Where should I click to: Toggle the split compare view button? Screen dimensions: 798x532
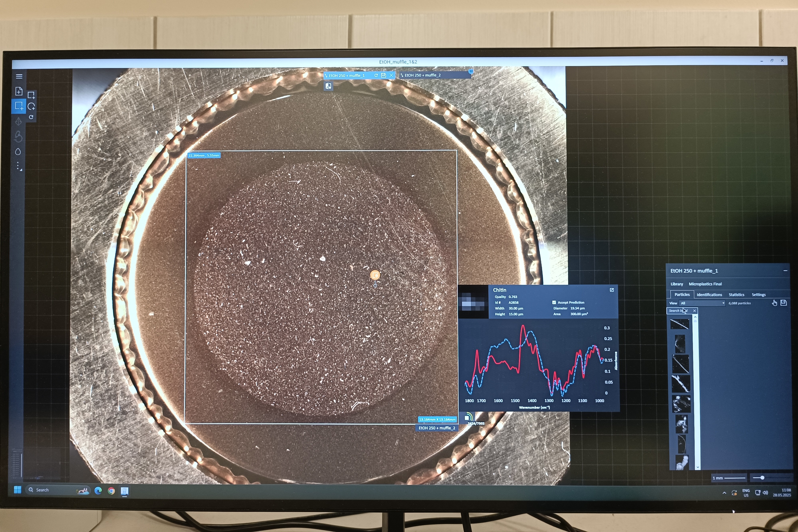[328, 86]
